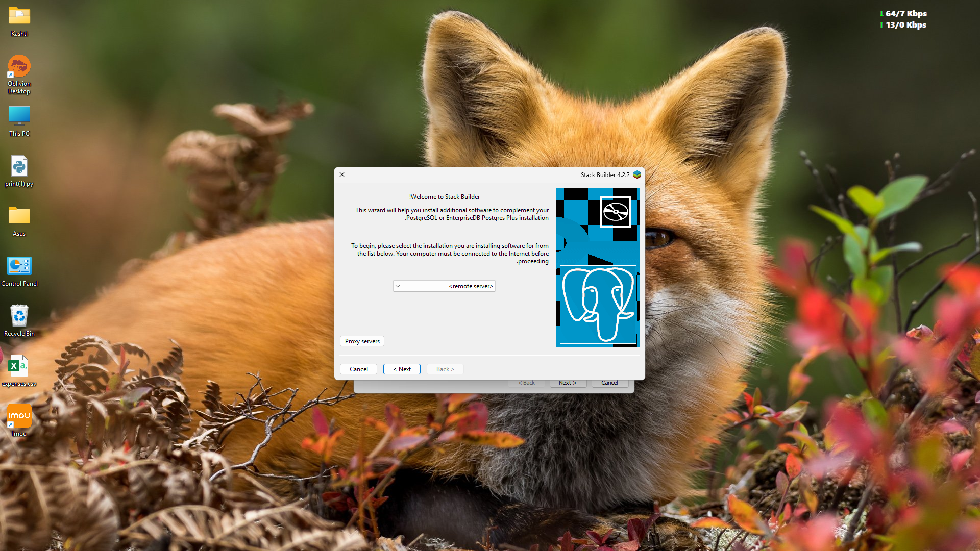Open the Oblivion Desktop shortcut
Viewport: 980px width, 551px height.
pos(19,66)
